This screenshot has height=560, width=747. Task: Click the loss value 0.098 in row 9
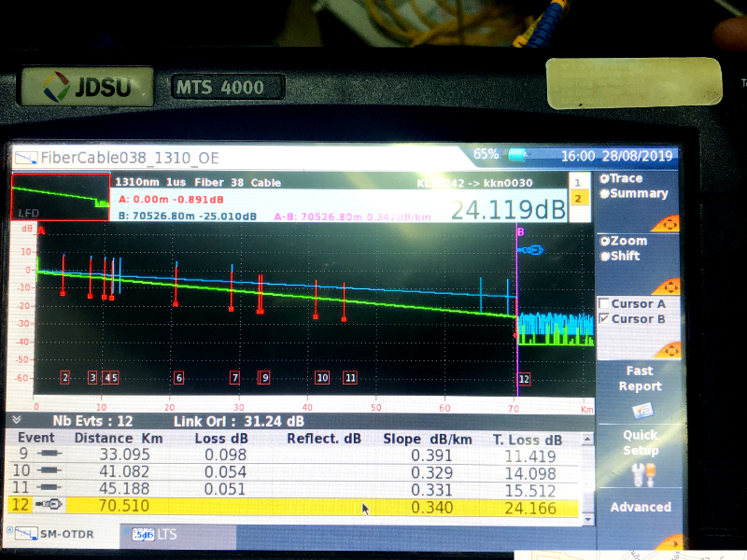point(225,455)
